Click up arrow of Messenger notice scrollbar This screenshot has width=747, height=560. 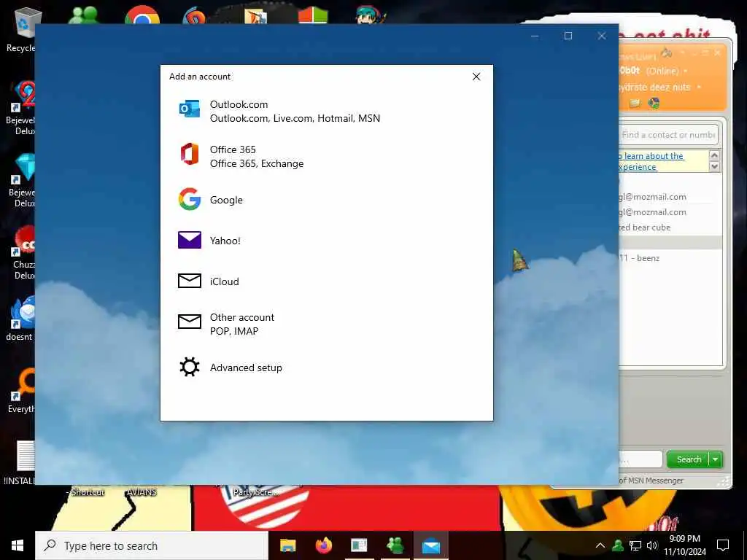[x=714, y=155]
